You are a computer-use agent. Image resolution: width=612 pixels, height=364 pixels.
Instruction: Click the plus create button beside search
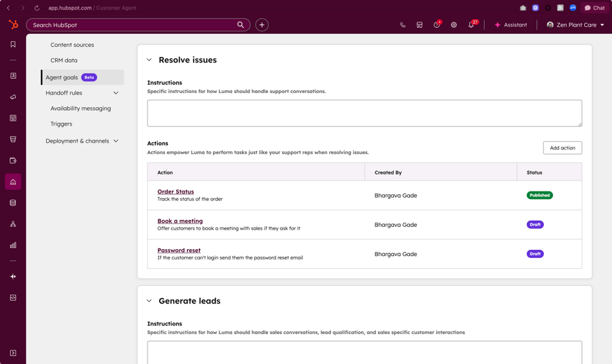click(262, 25)
